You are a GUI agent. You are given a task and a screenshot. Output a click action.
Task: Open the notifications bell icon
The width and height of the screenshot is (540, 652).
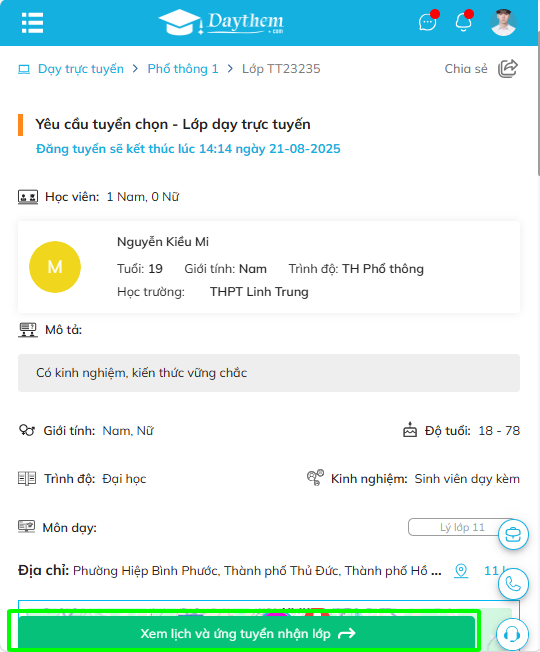[x=464, y=21]
